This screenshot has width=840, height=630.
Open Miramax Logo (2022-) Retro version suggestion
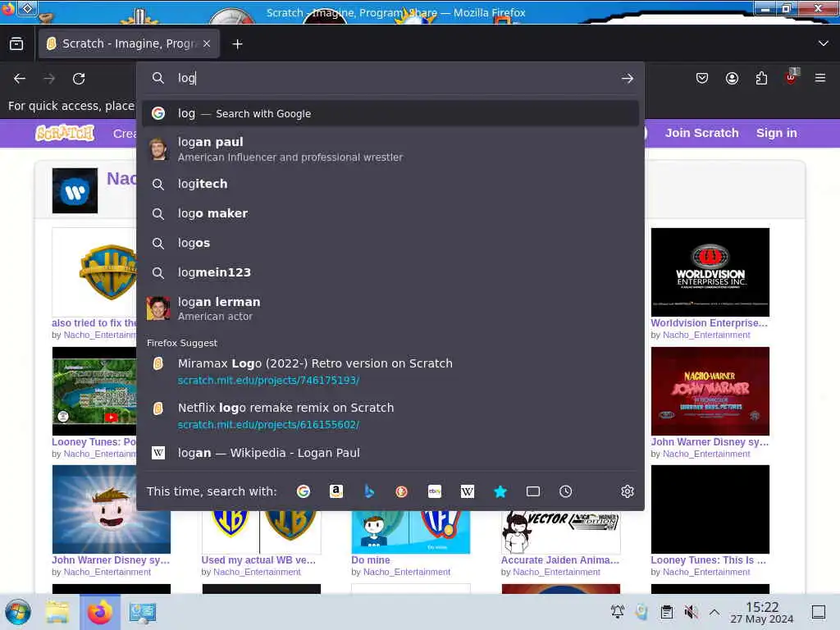[390, 372]
